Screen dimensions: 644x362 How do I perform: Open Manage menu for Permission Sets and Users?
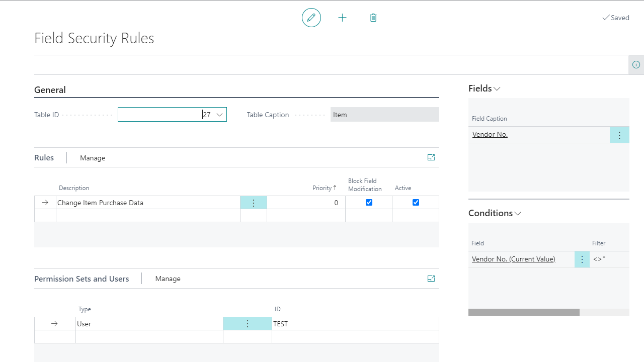click(x=168, y=279)
